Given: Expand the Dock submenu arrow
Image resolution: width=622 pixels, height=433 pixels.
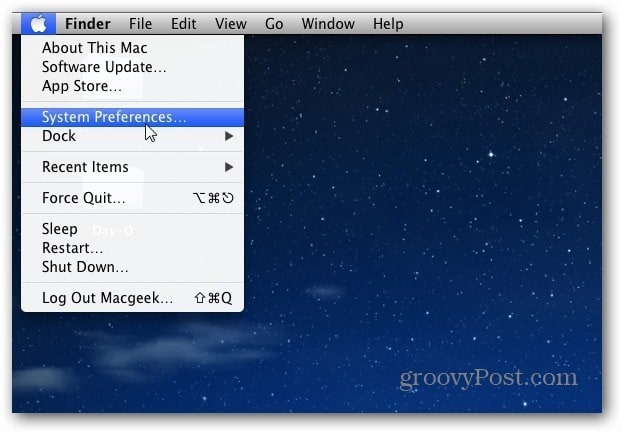Looking at the screenshot, I should 229,136.
